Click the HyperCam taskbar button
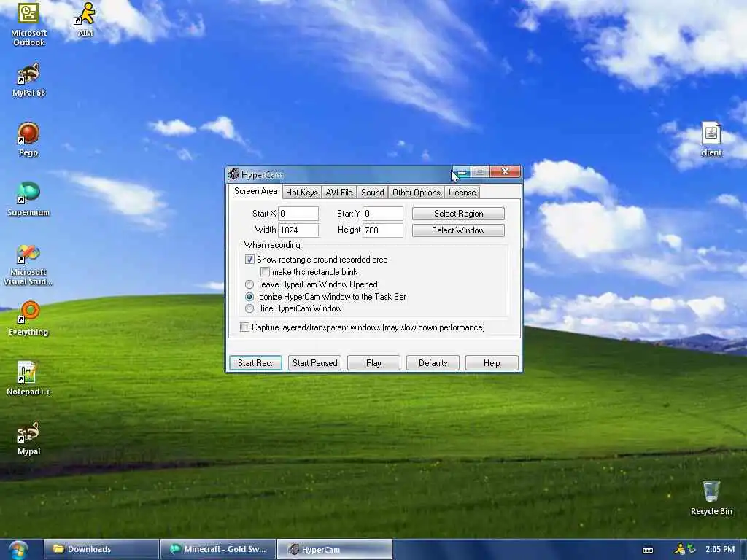The image size is (747, 560). [334, 550]
